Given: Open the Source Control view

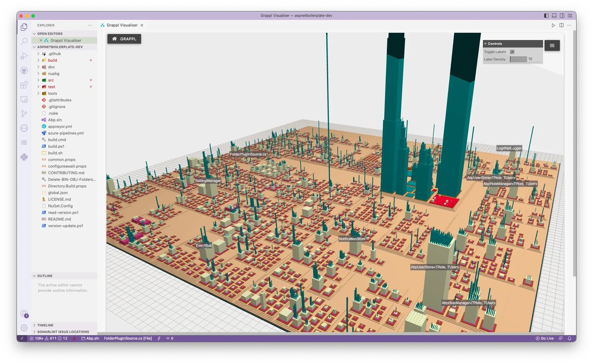Looking at the screenshot, I should (x=24, y=114).
